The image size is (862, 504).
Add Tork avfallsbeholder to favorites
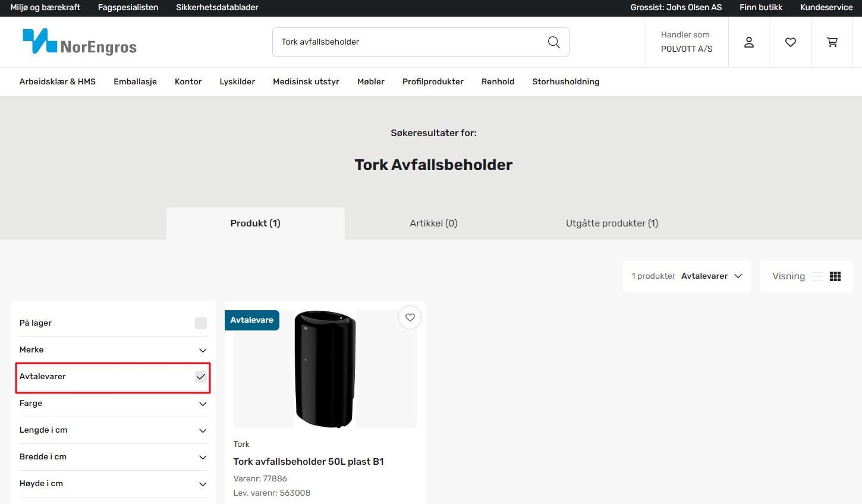pyautogui.click(x=410, y=317)
